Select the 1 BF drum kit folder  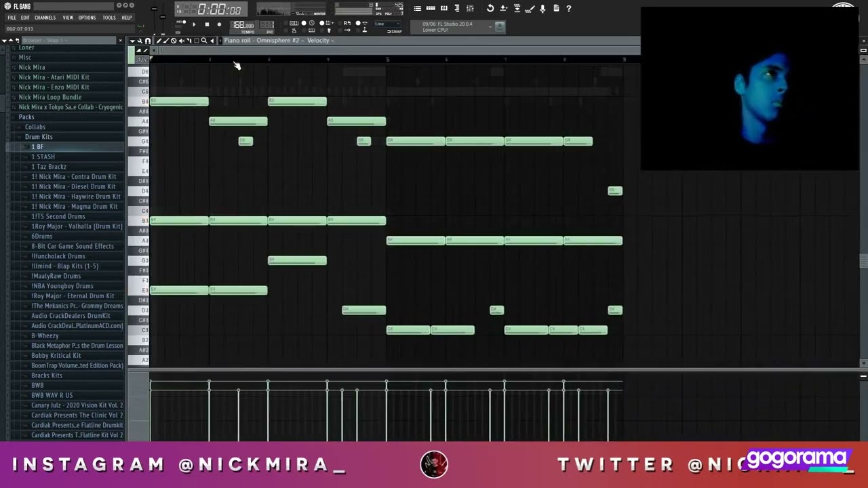[37, 147]
